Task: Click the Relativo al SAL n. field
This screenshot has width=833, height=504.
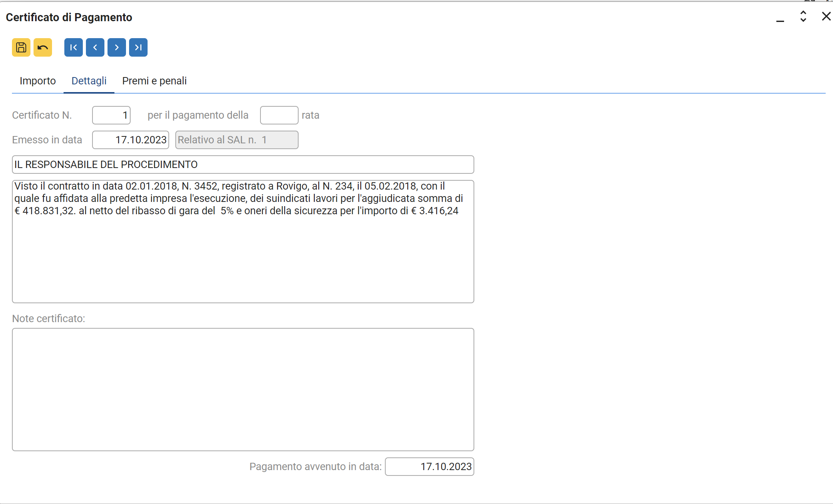Action: [237, 140]
